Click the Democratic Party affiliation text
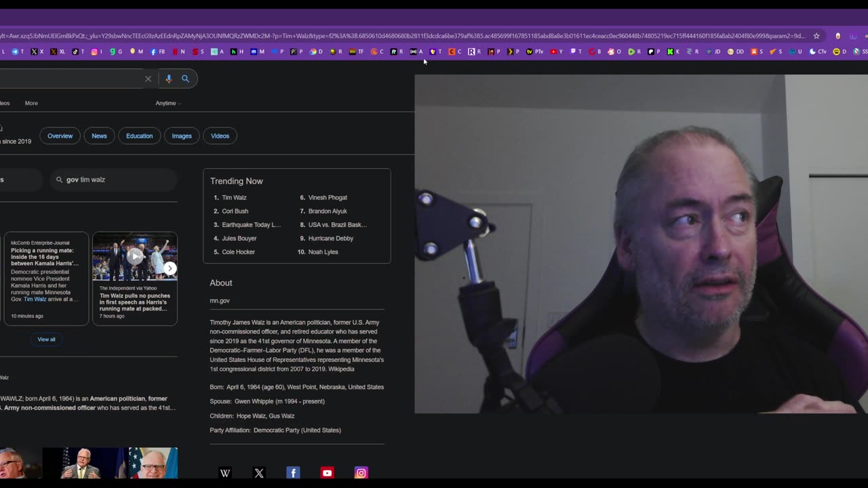The image size is (868, 488). point(297,430)
